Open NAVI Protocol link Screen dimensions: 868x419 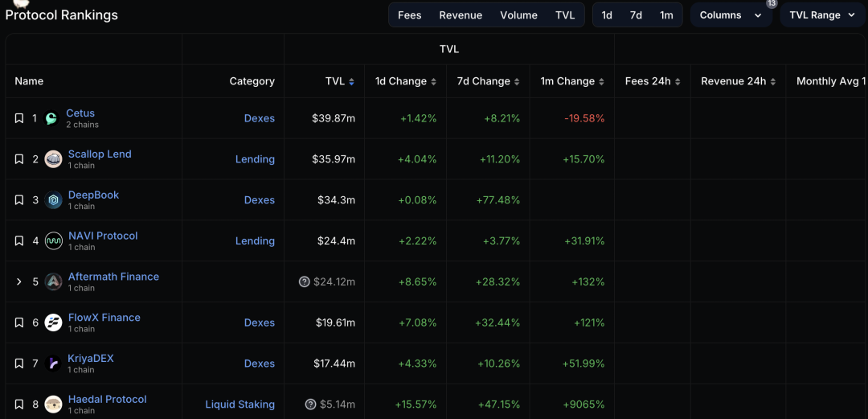(103, 236)
